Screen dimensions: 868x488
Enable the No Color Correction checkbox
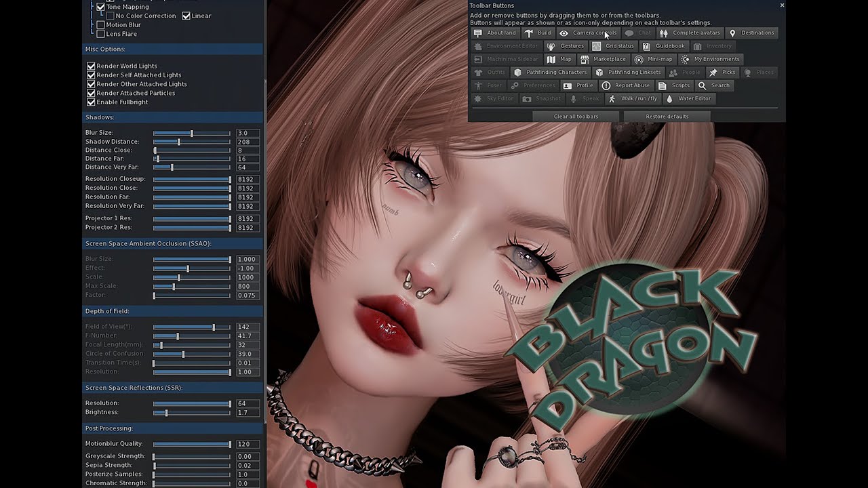coord(110,16)
